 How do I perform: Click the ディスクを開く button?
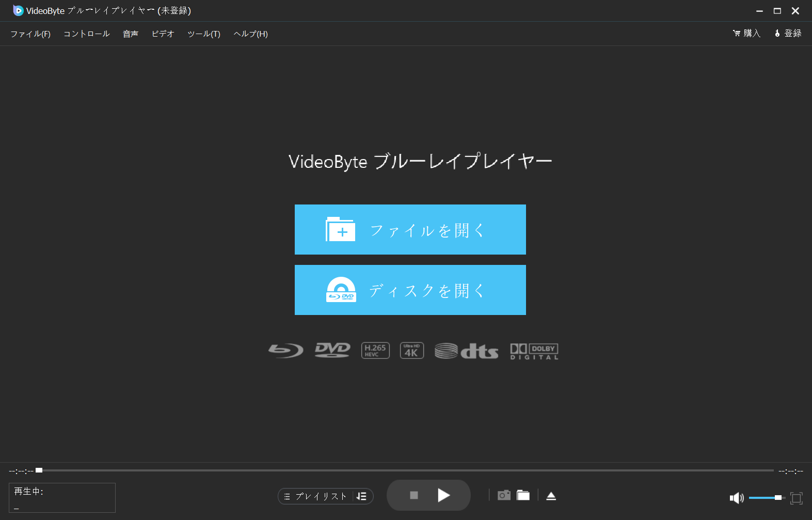click(x=410, y=290)
